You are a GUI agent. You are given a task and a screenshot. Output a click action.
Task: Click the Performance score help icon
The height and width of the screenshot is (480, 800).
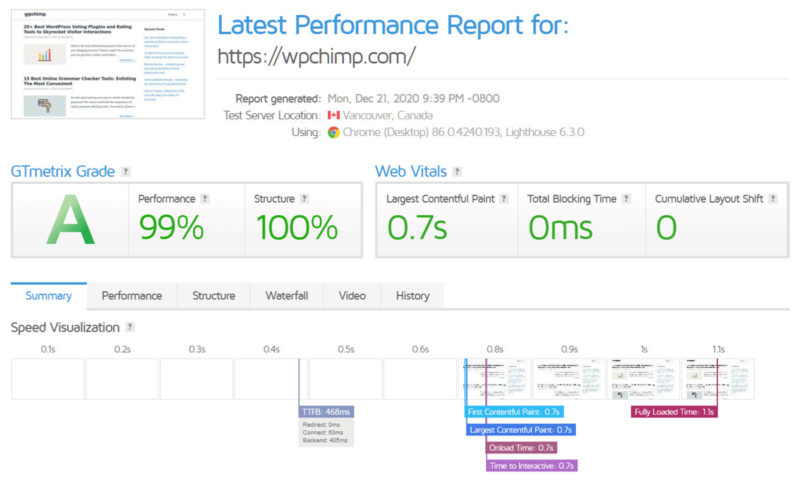pyautogui.click(x=205, y=198)
